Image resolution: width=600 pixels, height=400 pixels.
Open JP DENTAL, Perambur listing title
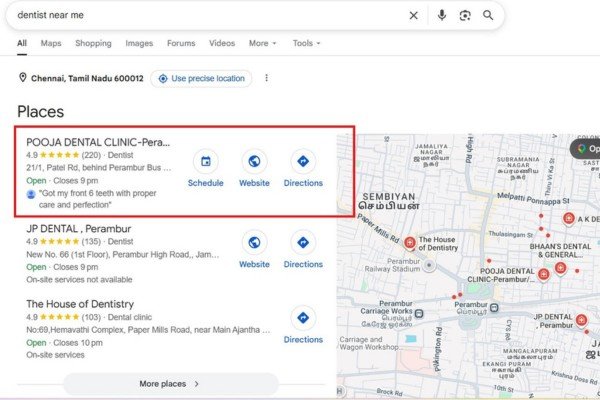78,229
